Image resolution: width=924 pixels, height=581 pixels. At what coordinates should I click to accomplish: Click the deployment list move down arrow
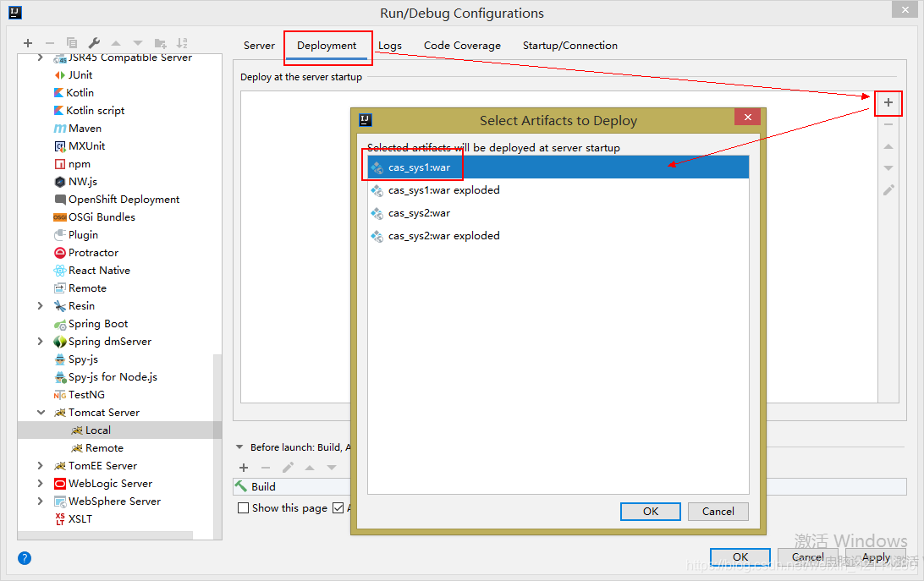tap(888, 168)
